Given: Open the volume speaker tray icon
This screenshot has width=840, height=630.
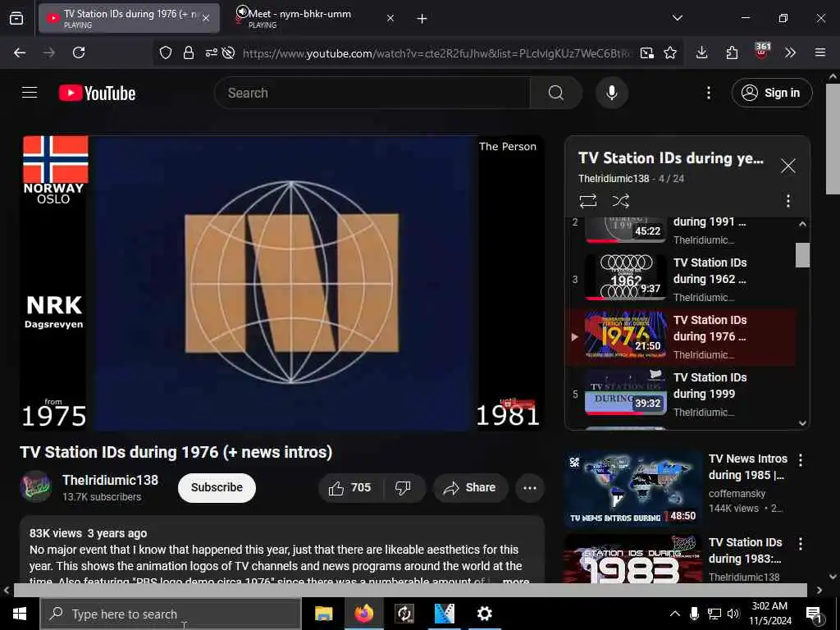Looking at the screenshot, I should coord(733,614).
